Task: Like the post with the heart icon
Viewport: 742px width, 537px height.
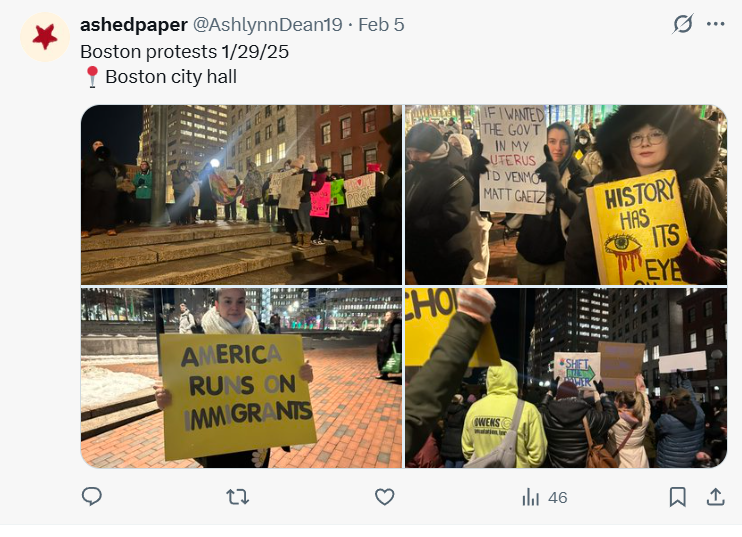Action: coord(384,497)
